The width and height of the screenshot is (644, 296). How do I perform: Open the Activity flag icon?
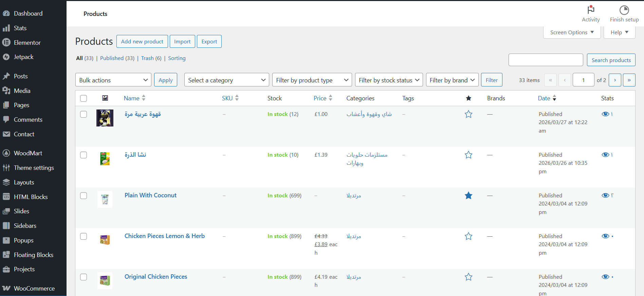[x=591, y=10]
